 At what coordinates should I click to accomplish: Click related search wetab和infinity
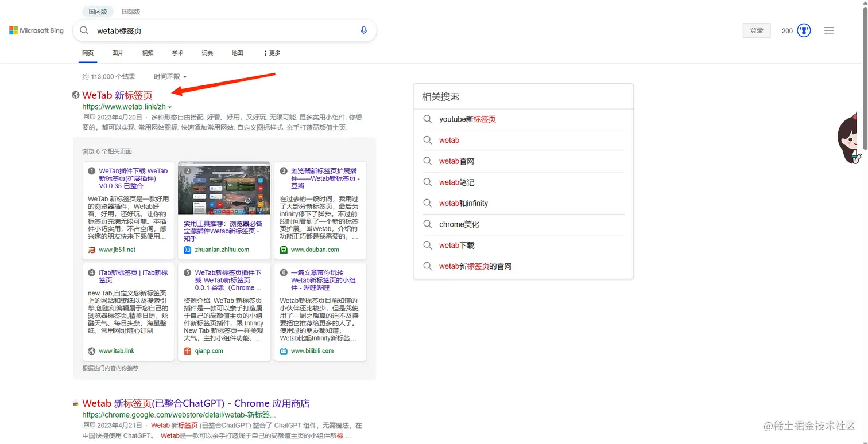[x=463, y=203]
